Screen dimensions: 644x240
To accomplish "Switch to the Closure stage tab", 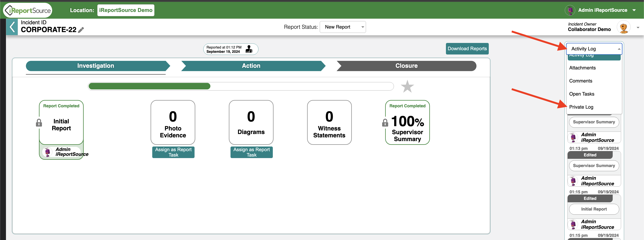I will pos(406,66).
